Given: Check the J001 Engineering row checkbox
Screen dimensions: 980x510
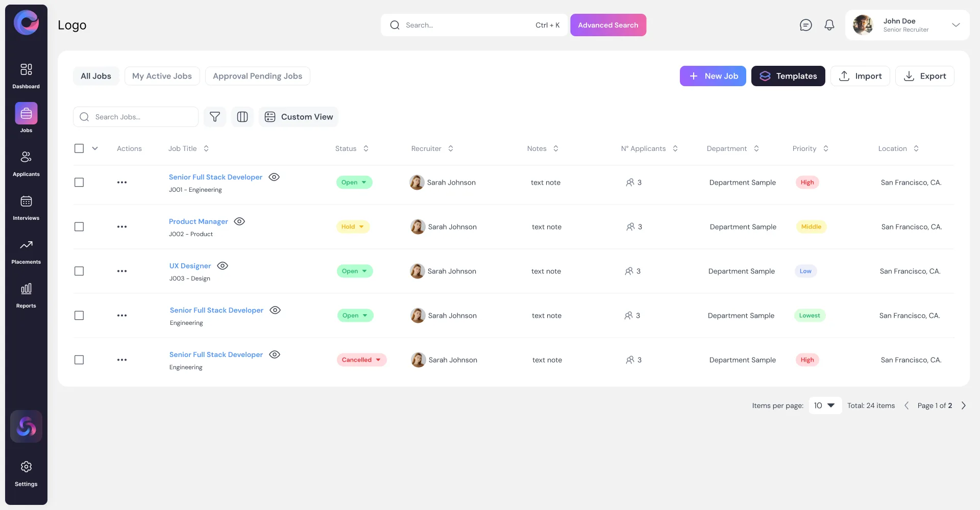Looking at the screenshot, I should (x=79, y=182).
